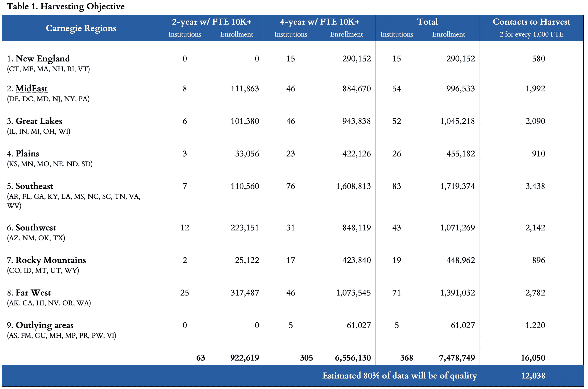This screenshot has width=588, height=389.
Task: Click Southeast 4-year enrollment 1,608,813
Action: (x=353, y=186)
